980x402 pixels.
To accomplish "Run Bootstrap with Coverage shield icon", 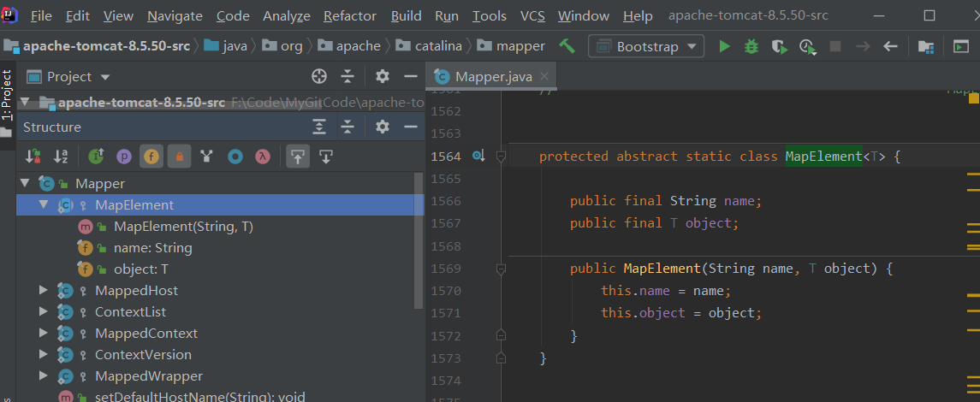I will coord(779,46).
